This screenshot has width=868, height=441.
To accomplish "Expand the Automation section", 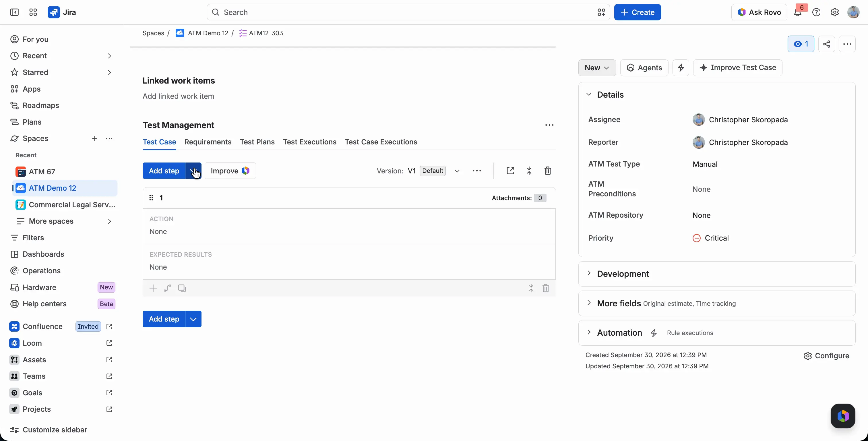I will point(589,332).
